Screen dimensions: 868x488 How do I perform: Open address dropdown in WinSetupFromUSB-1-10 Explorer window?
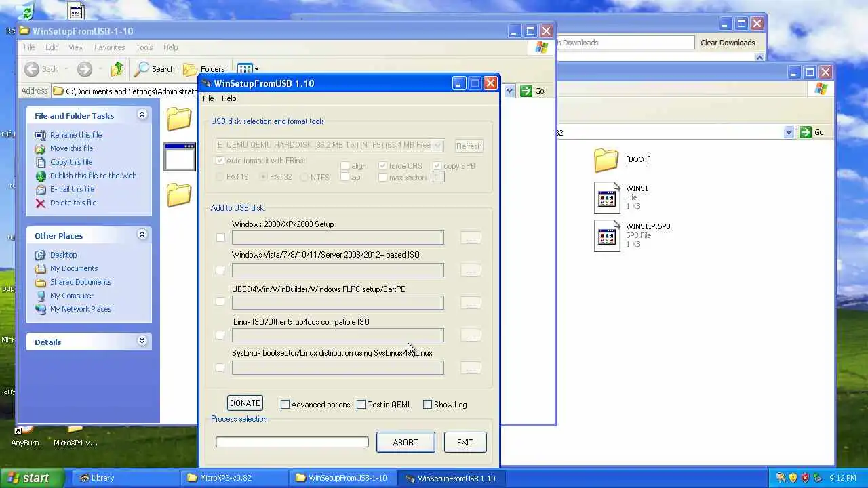509,91
